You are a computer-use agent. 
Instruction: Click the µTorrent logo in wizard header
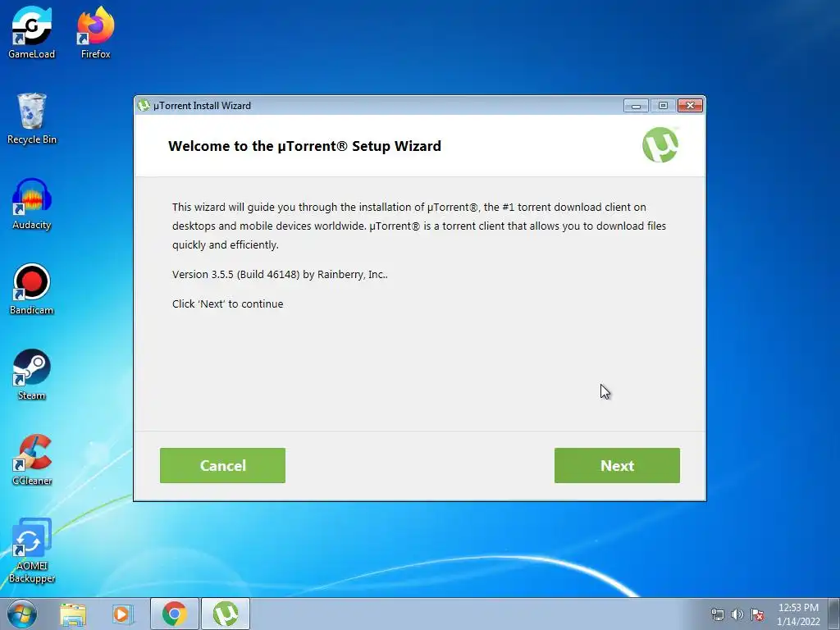pos(660,144)
